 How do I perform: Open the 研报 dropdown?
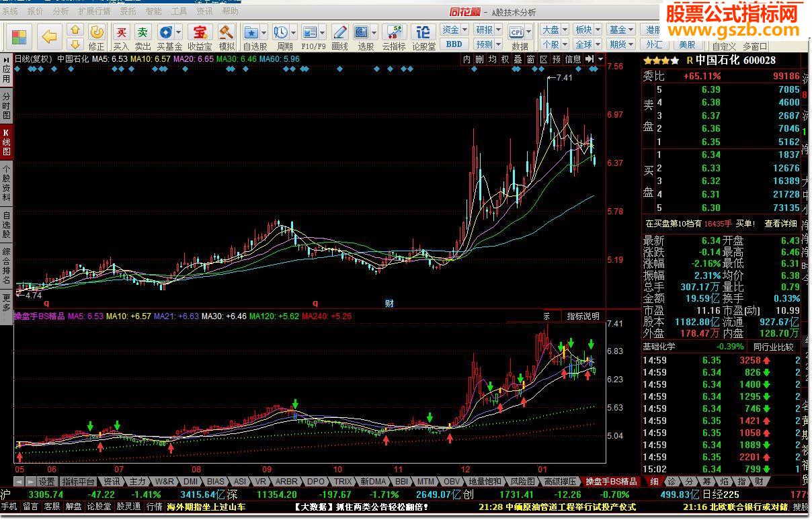click(488, 30)
